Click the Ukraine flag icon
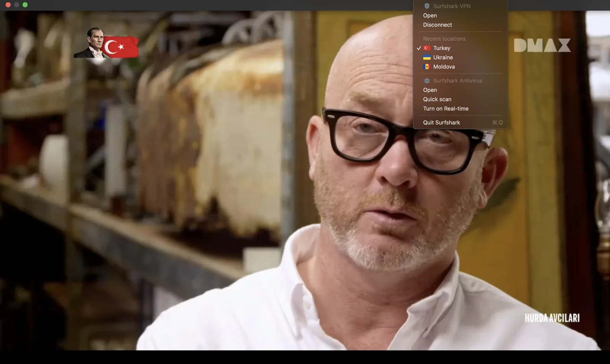This screenshot has width=610, height=364. coord(427,58)
